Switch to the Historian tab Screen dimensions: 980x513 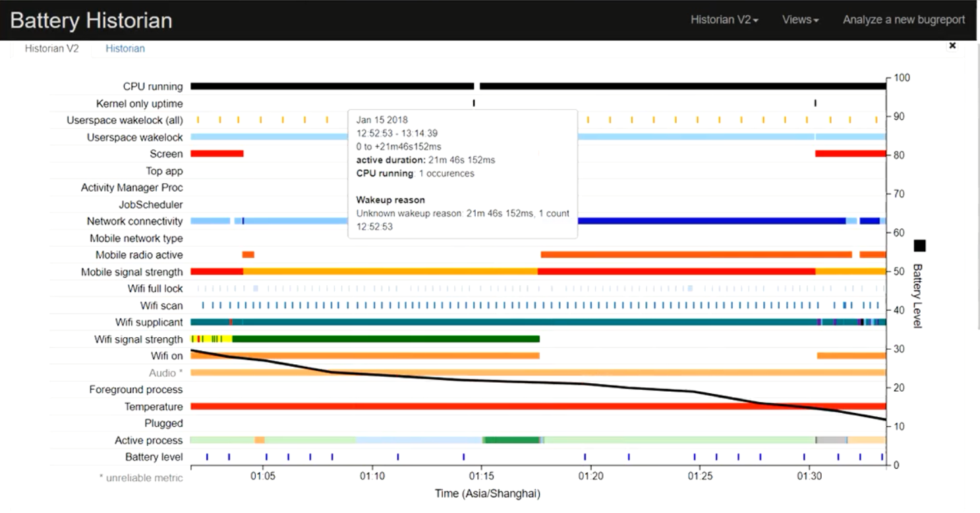[x=125, y=49]
